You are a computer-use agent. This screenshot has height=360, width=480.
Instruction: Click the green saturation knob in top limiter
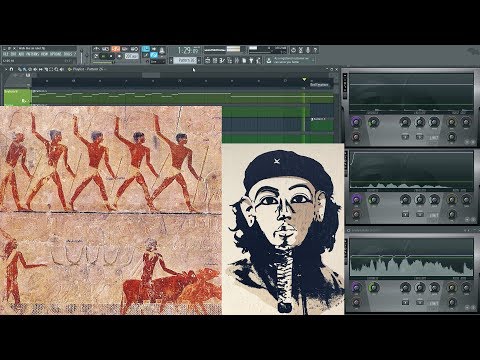click(x=373, y=122)
